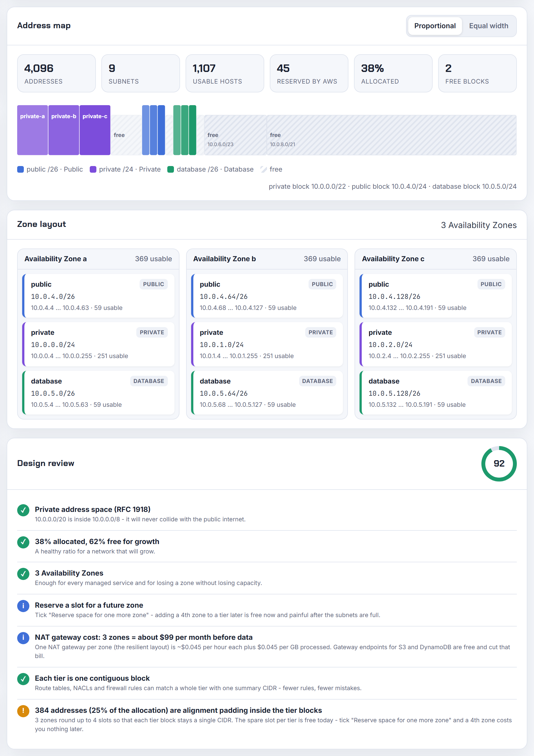Viewport: 534px width, 756px height.
Task: Click the Availability Zone b header
Action: click(267, 259)
